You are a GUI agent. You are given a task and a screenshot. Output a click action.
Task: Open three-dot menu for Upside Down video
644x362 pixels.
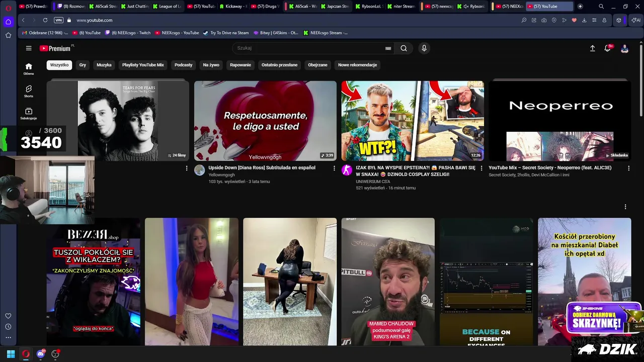click(x=334, y=168)
